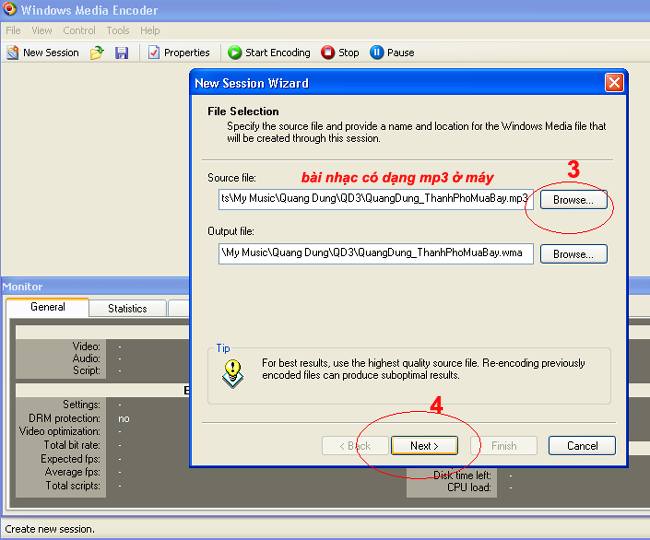Open the Control menu
Viewport: 650px width, 540px height.
pyautogui.click(x=79, y=31)
